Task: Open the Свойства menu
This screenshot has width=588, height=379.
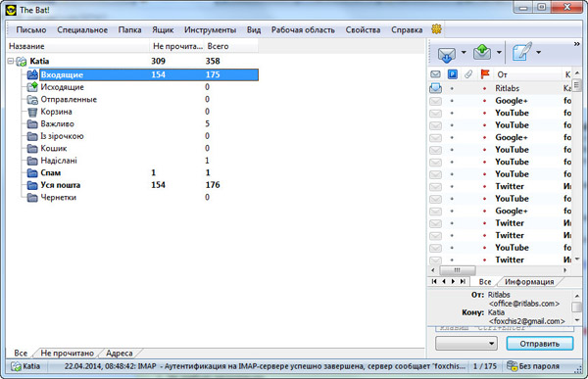Action: point(363,30)
